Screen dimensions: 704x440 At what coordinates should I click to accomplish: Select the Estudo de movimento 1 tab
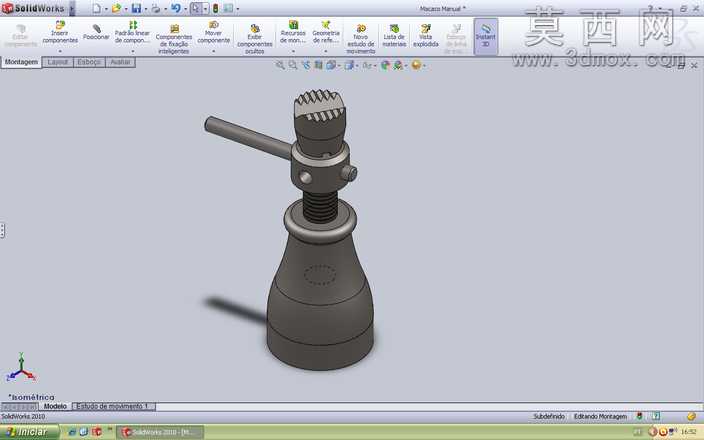click(114, 406)
